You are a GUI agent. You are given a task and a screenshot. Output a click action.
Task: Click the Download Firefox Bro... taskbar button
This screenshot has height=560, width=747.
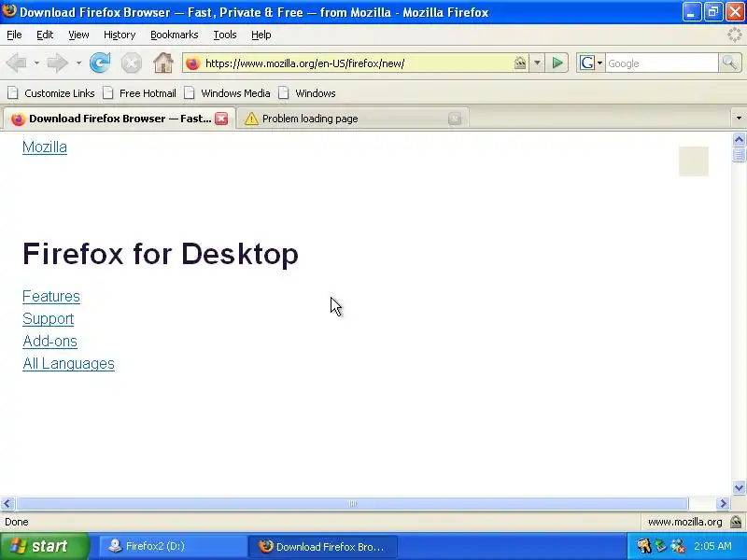[323, 546]
